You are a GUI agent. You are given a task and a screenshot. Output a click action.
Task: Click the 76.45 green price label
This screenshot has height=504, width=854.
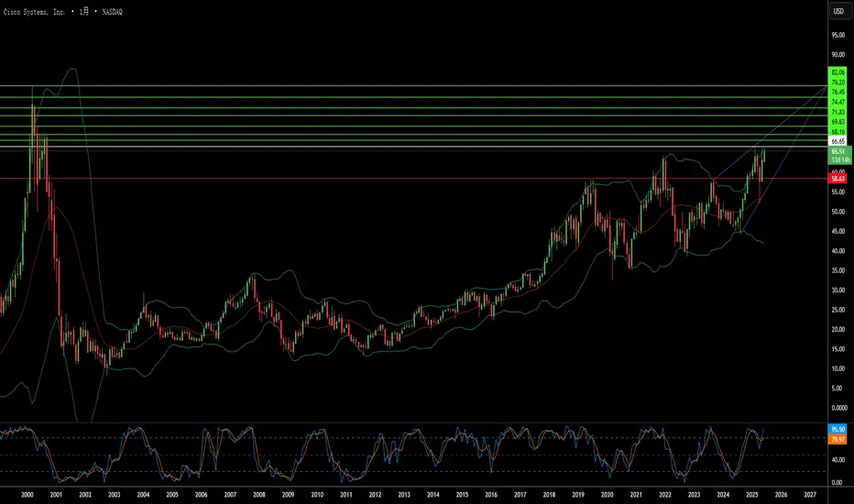838,92
